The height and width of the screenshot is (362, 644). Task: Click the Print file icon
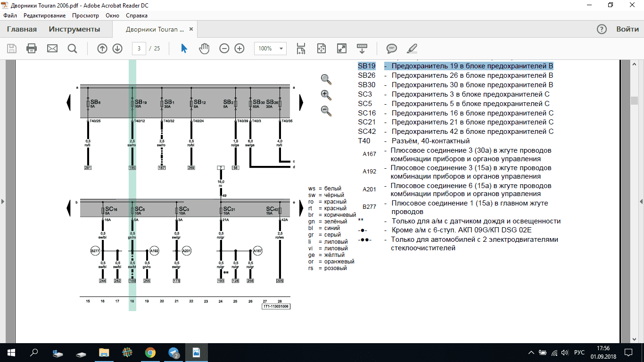coord(32,48)
